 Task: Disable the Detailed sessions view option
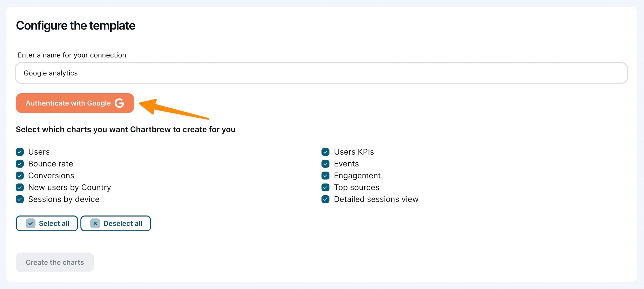tap(325, 199)
